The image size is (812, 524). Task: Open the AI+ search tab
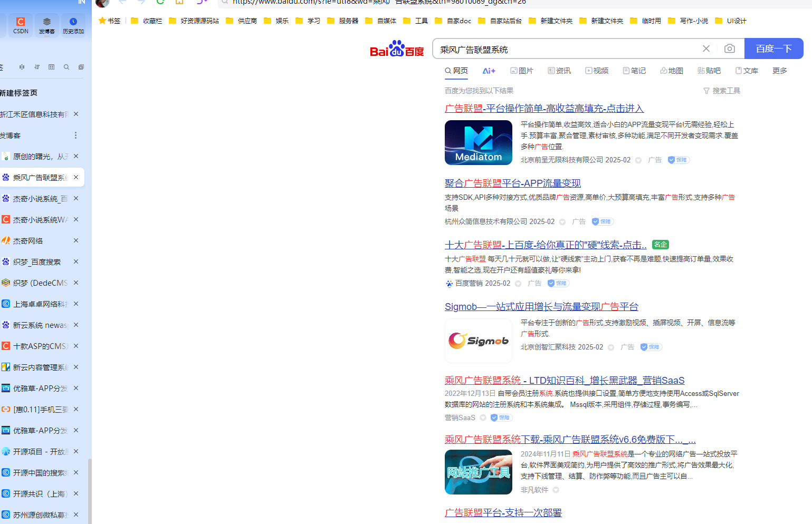[x=489, y=71]
